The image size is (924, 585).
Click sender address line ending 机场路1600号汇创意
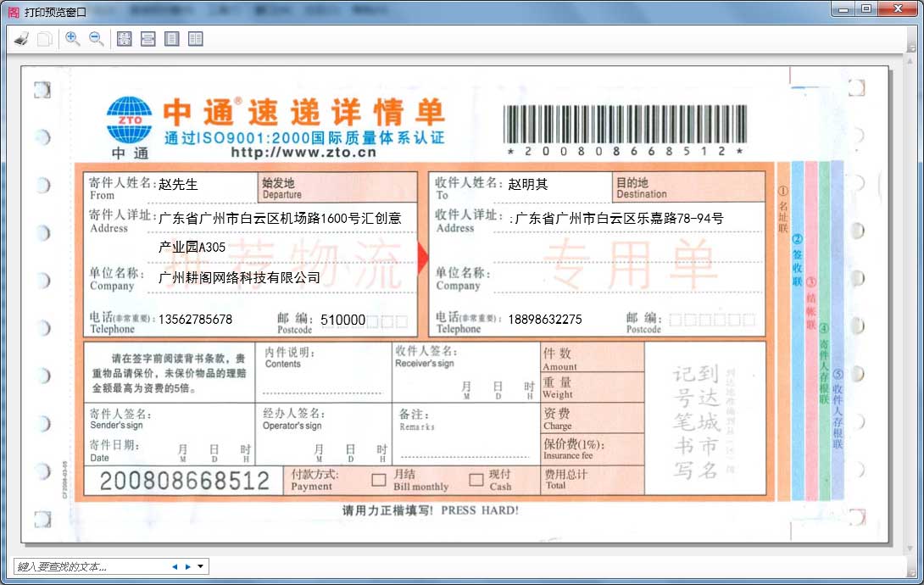tap(280, 219)
